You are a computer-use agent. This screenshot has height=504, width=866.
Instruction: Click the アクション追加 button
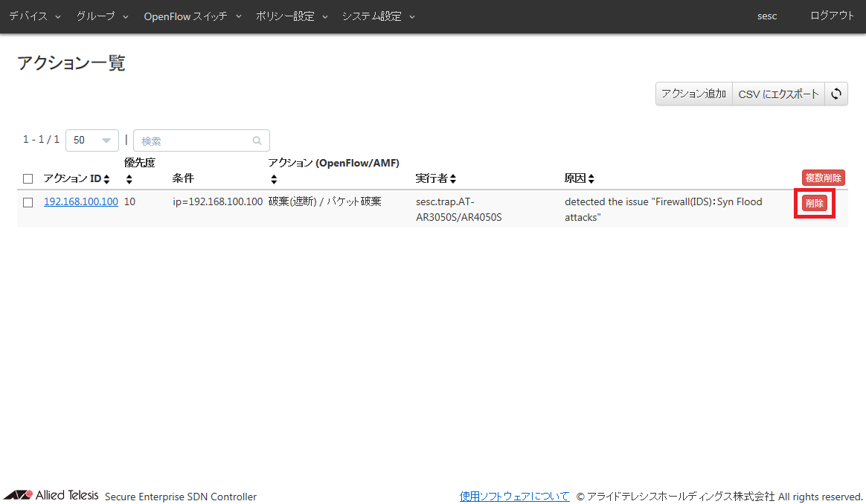[x=693, y=94]
